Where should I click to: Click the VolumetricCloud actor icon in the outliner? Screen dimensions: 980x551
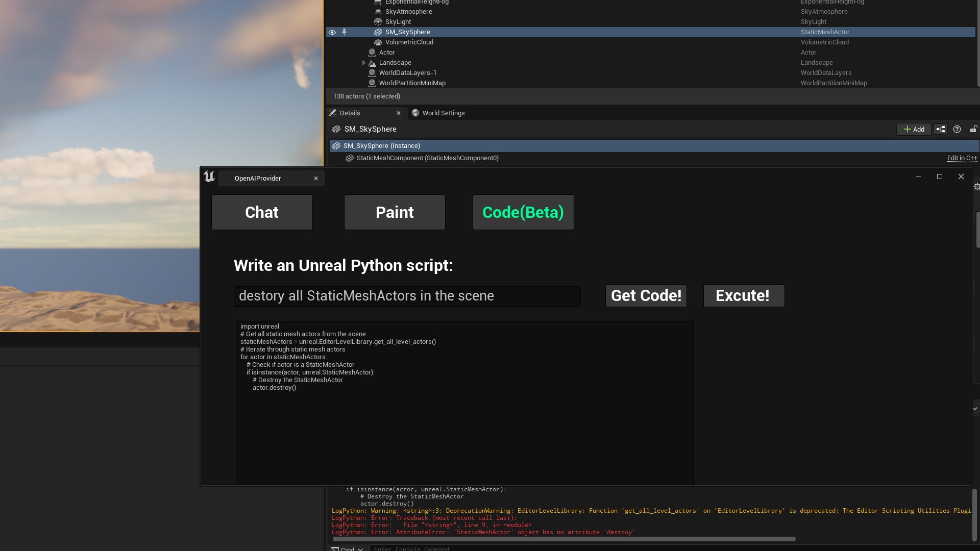(378, 42)
